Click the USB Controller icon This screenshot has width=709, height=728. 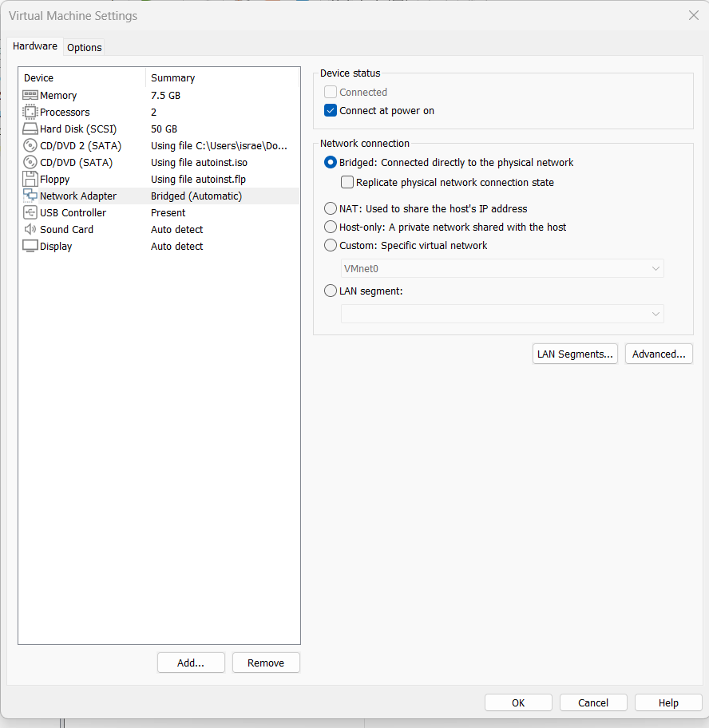30,213
